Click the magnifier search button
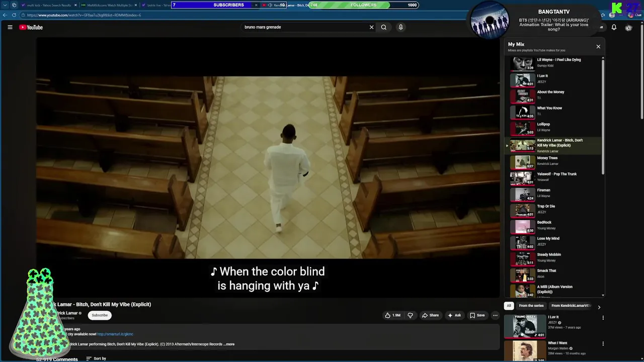644x362 pixels. [383, 27]
